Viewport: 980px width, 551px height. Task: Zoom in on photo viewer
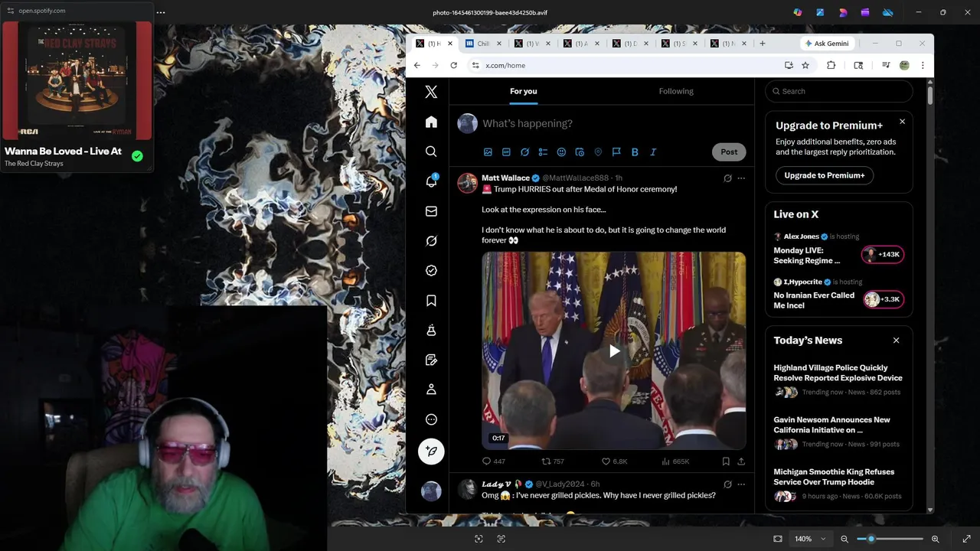(935, 539)
